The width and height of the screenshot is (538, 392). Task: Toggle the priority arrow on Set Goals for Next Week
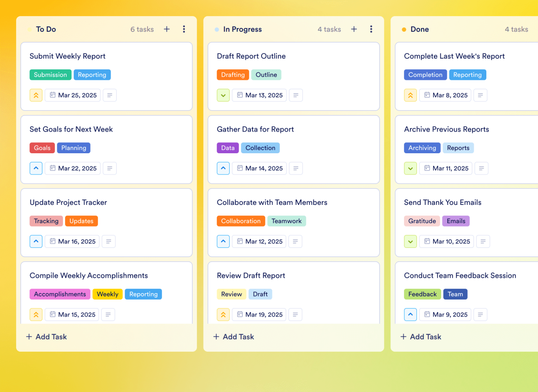36,168
